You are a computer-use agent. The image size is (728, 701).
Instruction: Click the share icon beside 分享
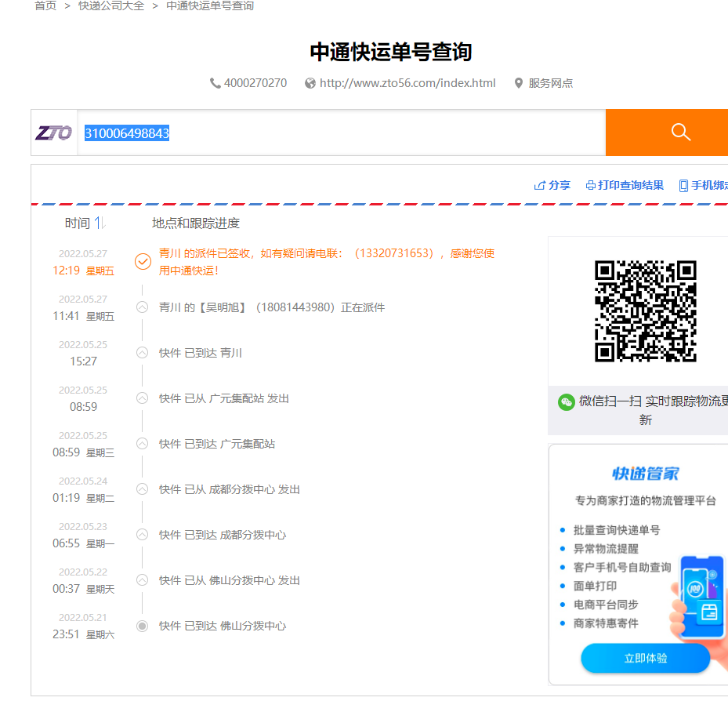(x=539, y=185)
